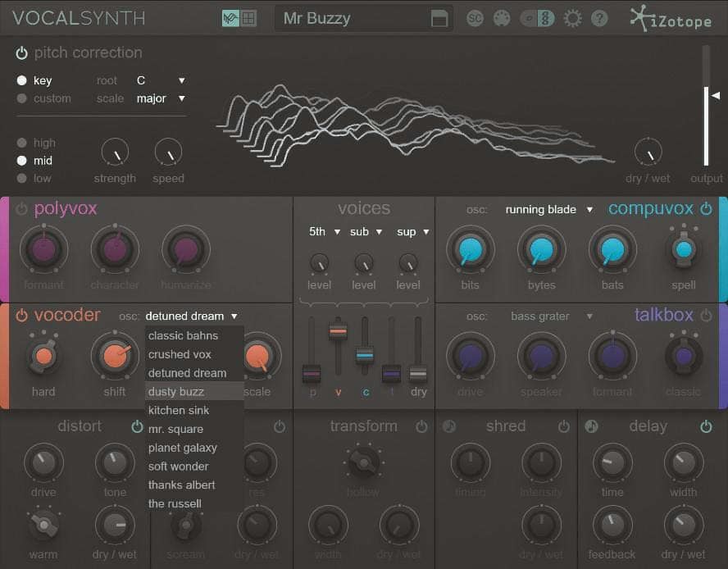Choose the russell from the osc list
This screenshot has width=728, height=569.
point(194,503)
